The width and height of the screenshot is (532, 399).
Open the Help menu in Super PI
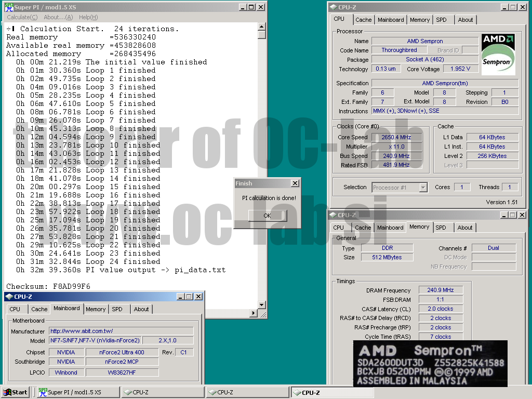pyautogui.click(x=88, y=17)
